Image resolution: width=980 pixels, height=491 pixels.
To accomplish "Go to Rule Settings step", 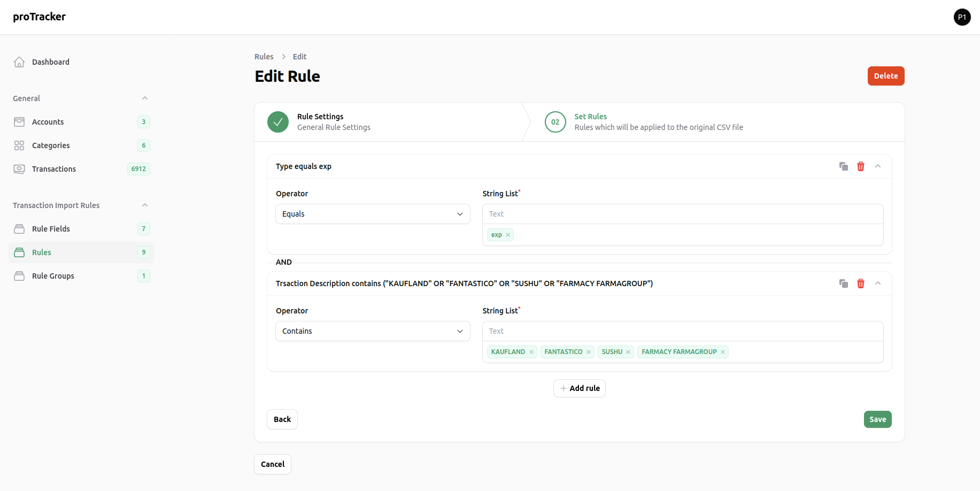I will 319,122.
